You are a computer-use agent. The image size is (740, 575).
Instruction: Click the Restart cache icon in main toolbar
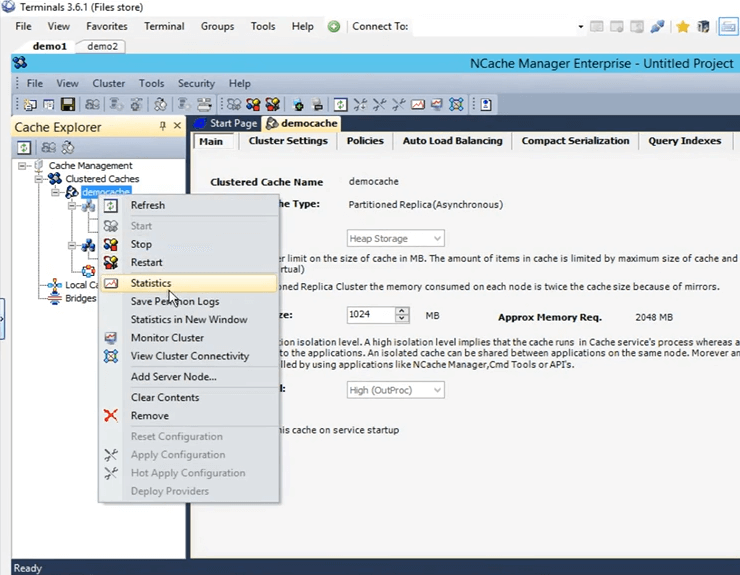[x=272, y=104]
